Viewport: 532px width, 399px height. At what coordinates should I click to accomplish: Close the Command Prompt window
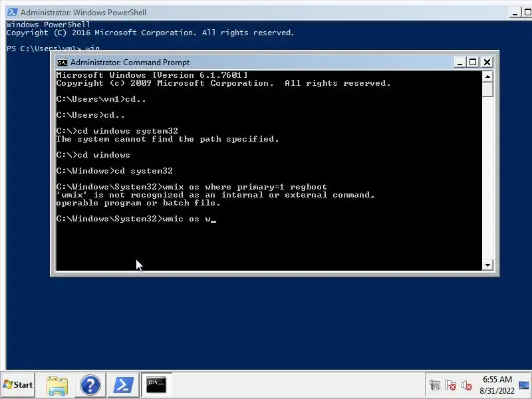pos(487,63)
